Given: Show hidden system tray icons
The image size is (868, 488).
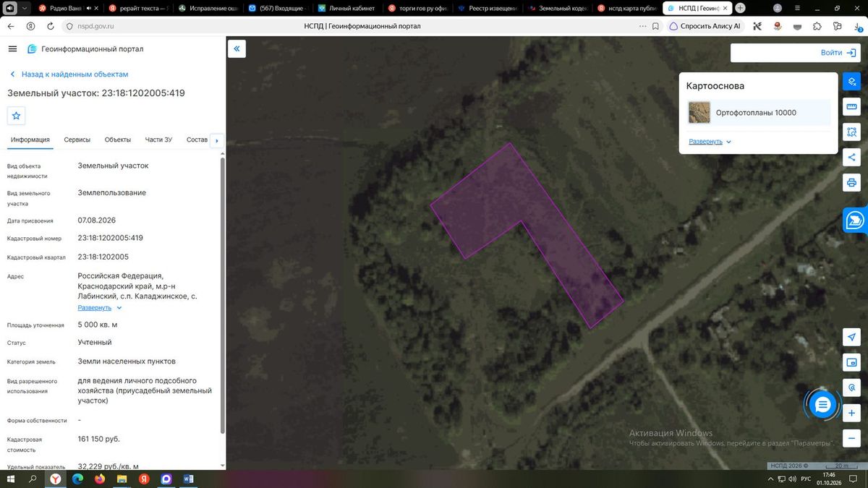Looking at the screenshot, I should (x=770, y=479).
